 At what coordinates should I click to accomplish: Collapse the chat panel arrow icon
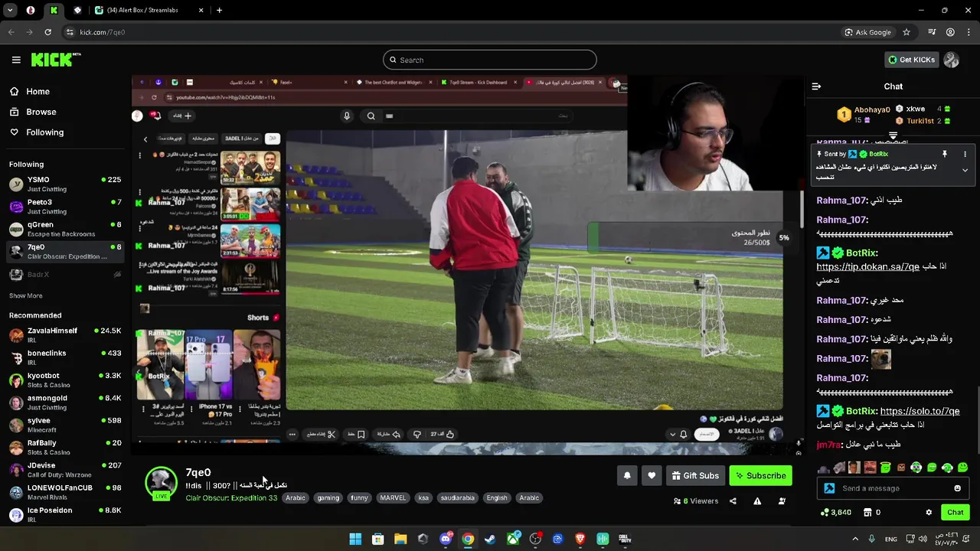click(x=816, y=86)
